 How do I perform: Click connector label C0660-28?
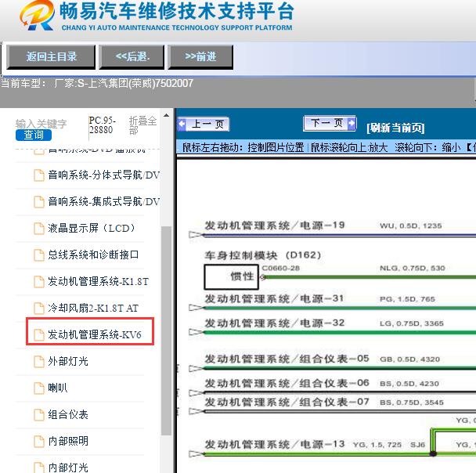pos(281,268)
